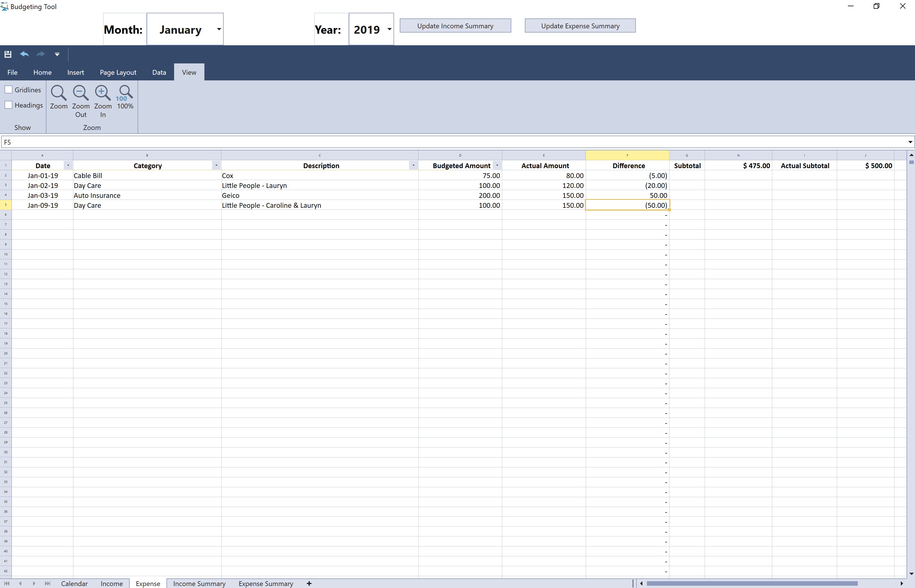Click the Zoom Out icon

(x=81, y=93)
